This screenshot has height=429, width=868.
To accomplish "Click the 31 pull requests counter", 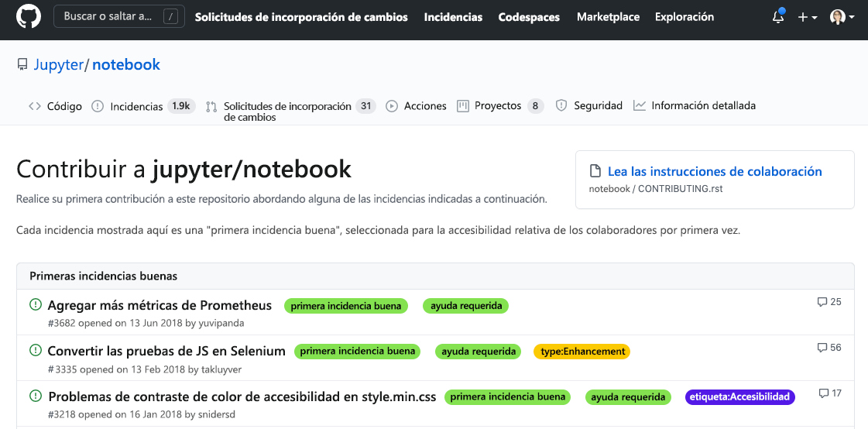I will click(366, 106).
